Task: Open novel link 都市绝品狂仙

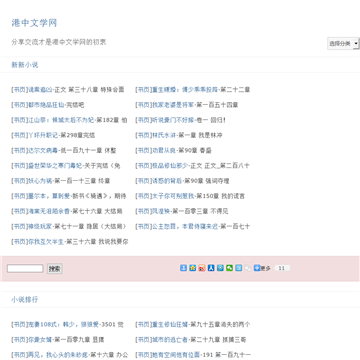Action: [x=46, y=105]
